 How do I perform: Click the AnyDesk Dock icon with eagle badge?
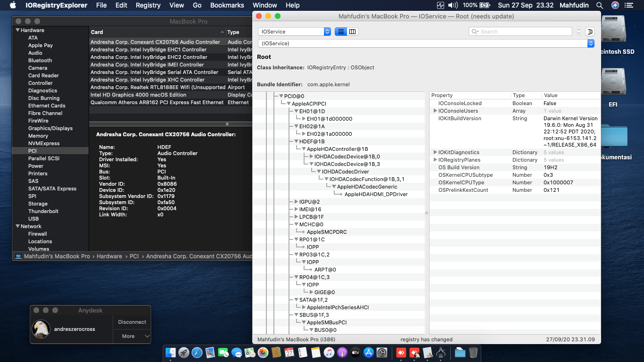(415, 352)
